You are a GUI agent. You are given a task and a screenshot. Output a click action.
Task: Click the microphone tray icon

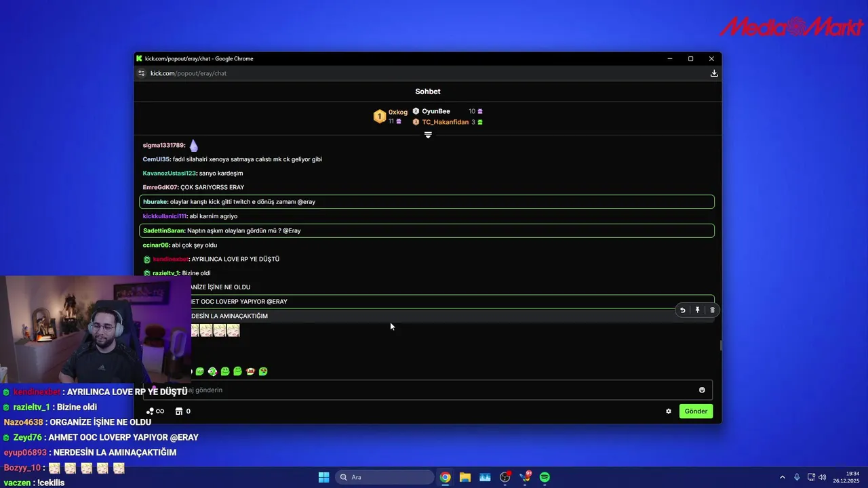pos(797,477)
